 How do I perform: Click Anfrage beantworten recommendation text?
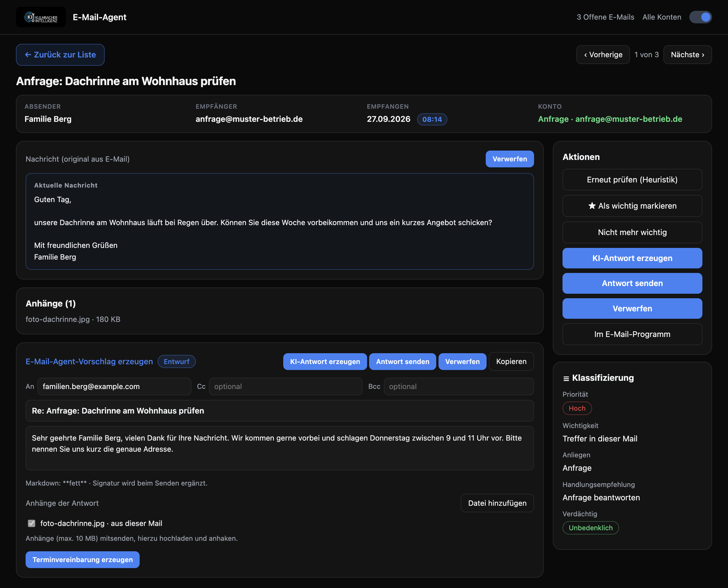coord(601,497)
